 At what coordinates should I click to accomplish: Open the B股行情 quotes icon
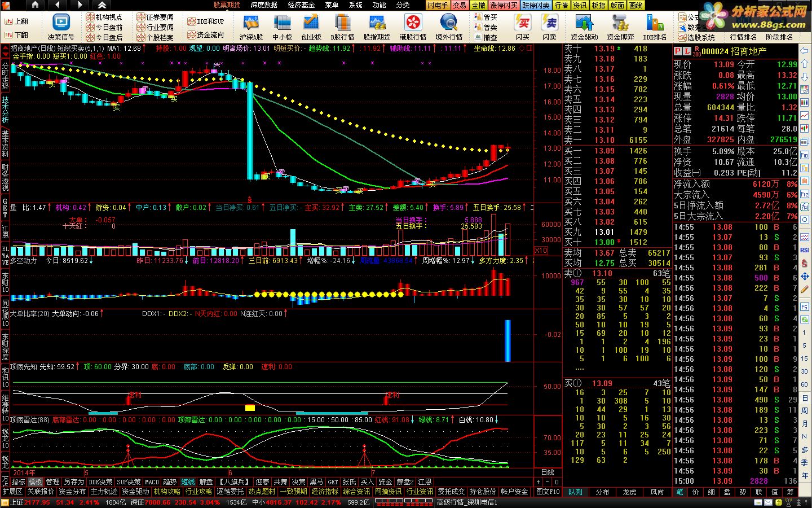pyautogui.click(x=342, y=27)
